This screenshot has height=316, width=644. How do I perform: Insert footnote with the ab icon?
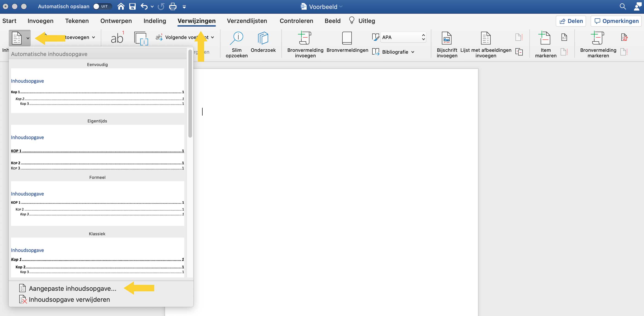(117, 38)
